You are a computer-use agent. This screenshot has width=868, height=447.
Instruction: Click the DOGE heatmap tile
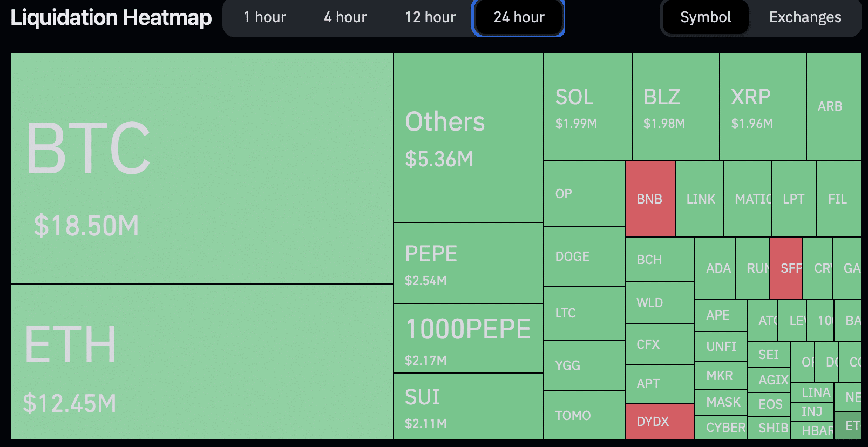[x=584, y=256]
